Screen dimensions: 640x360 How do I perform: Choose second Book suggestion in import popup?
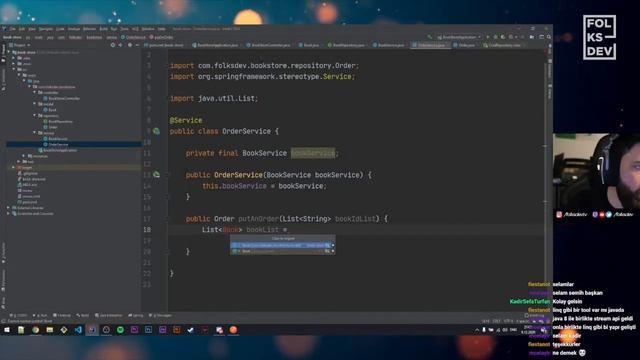click(282, 251)
